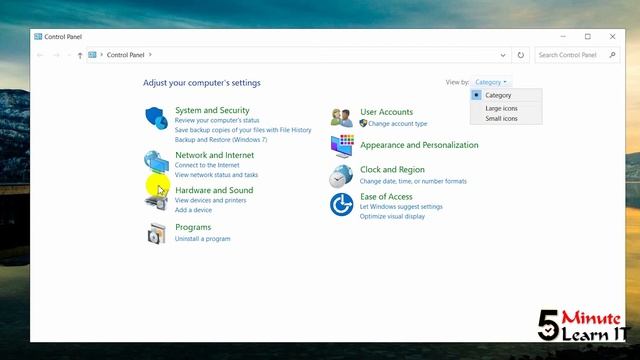Toggle the View by Category dropdown
This screenshot has height=360, width=640.
[x=491, y=82]
